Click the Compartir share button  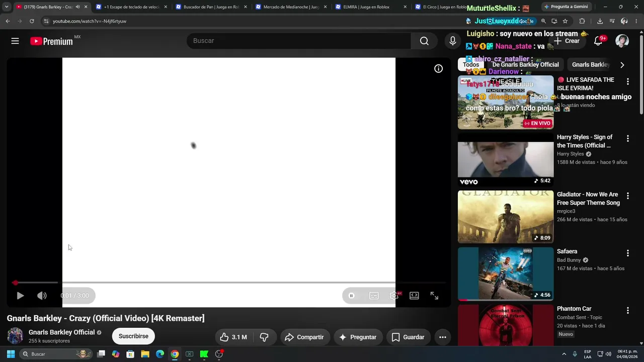(304, 337)
